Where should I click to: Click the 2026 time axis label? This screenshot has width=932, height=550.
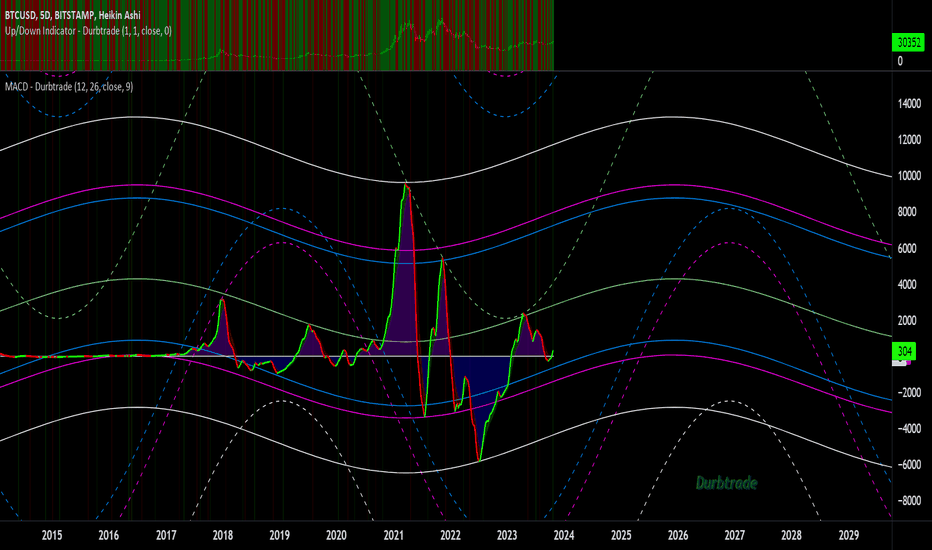tap(678, 535)
